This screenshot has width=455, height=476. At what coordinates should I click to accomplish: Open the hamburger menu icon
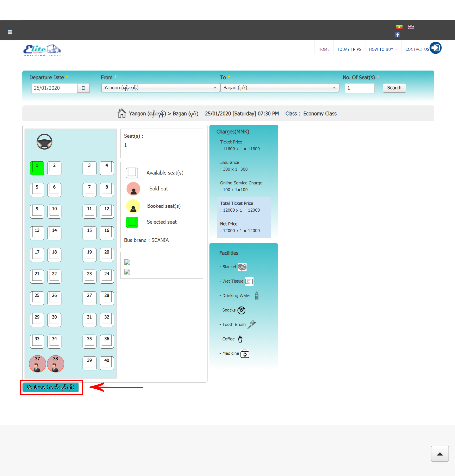coord(10,32)
